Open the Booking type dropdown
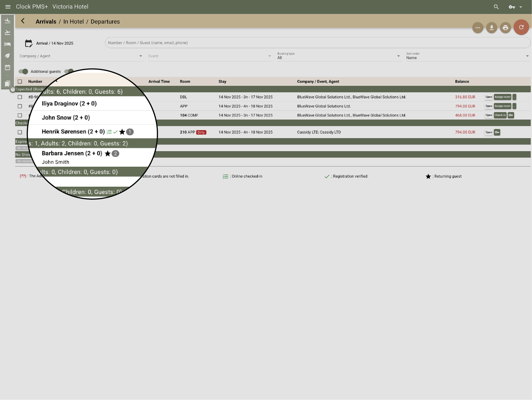The image size is (532, 400). (x=339, y=56)
